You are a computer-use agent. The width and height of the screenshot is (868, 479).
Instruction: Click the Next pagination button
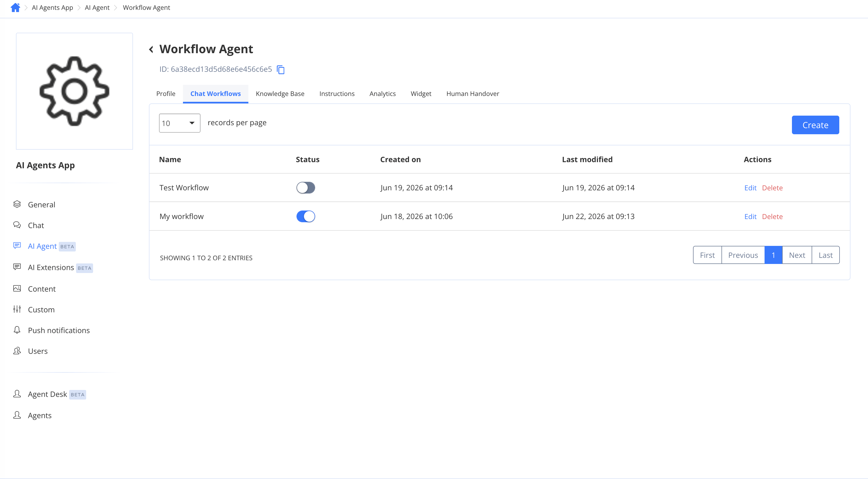pyautogui.click(x=797, y=255)
